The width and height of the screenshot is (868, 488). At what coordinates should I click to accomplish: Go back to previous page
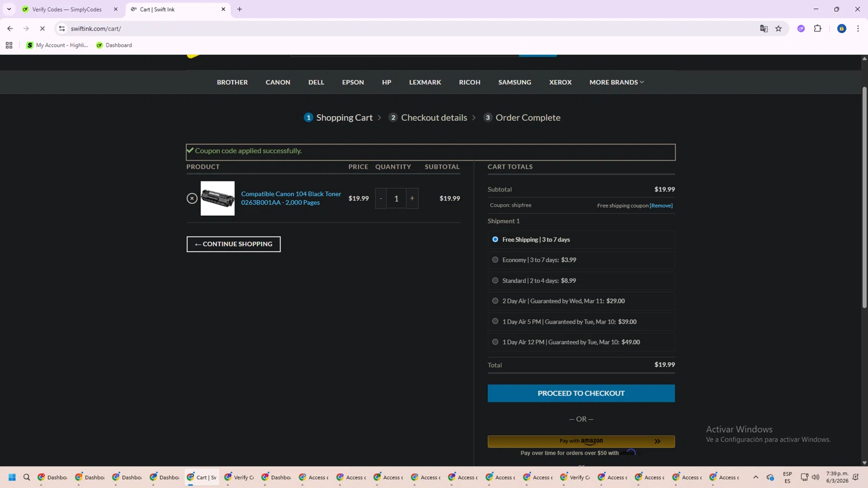pyautogui.click(x=10, y=28)
